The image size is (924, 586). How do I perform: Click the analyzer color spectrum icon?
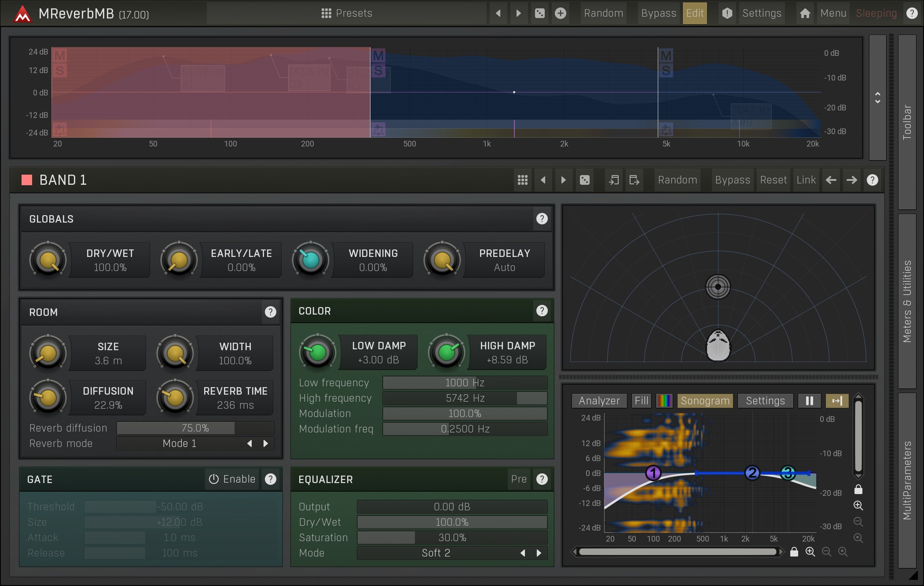tap(664, 401)
